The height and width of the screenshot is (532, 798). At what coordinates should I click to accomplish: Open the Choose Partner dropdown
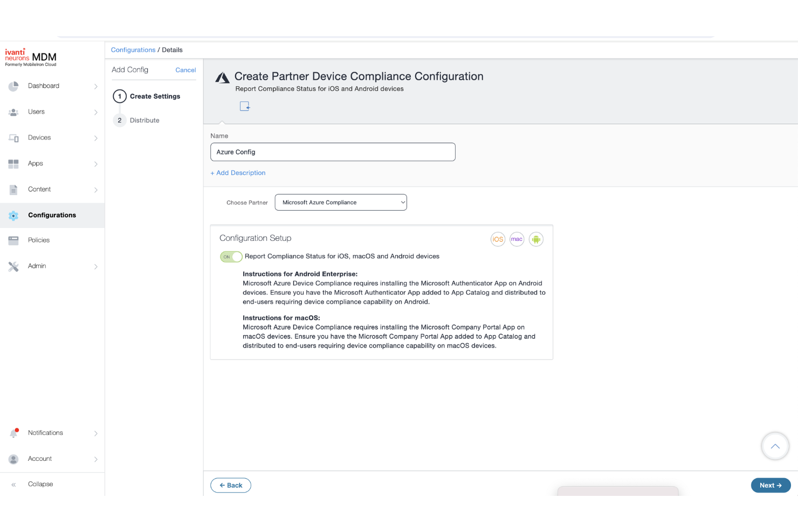pyautogui.click(x=341, y=203)
